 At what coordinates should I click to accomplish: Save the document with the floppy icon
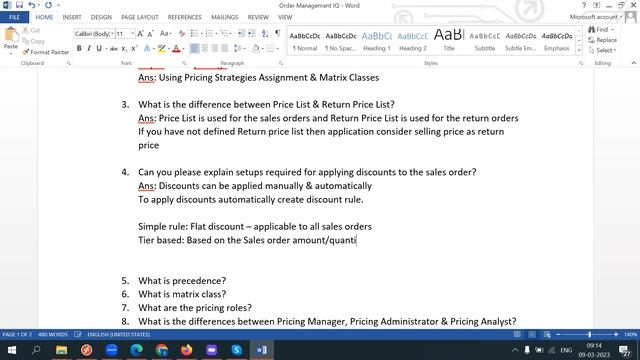pos(19,5)
